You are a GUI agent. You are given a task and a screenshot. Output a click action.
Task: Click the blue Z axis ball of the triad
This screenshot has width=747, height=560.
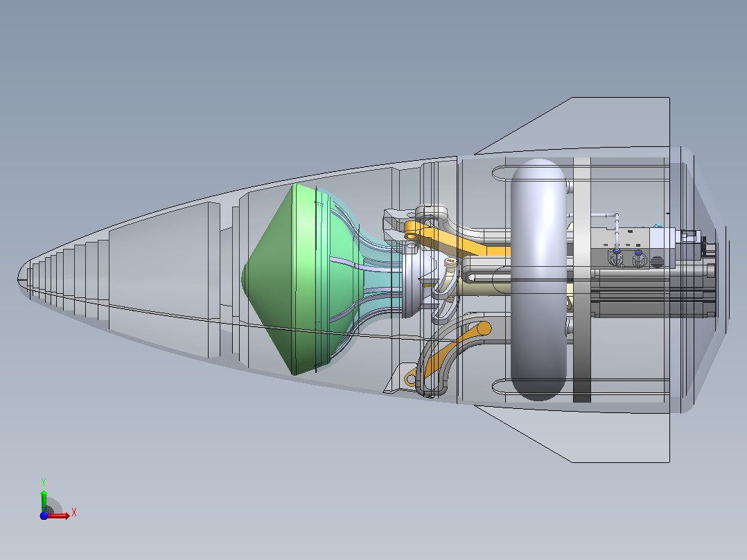pyautogui.click(x=44, y=516)
